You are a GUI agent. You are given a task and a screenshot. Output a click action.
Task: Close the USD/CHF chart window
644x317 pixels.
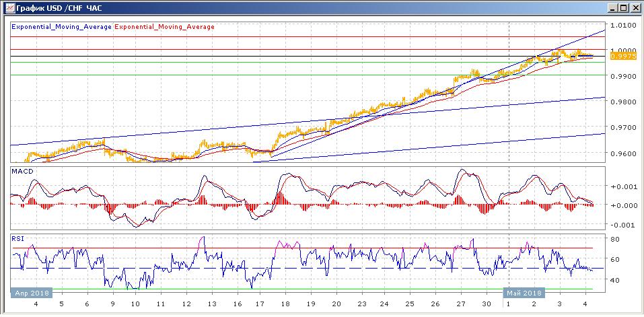tap(635, 7)
